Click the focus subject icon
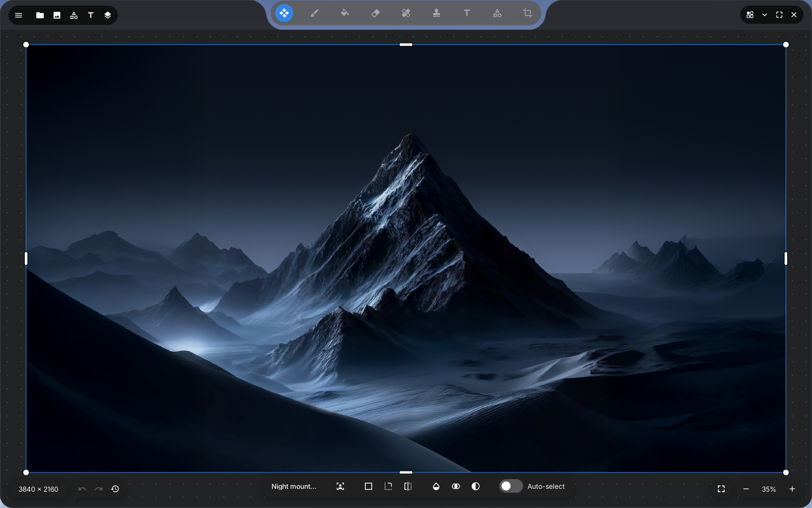Image resolution: width=812 pixels, height=508 pixels. coord(340,487)
